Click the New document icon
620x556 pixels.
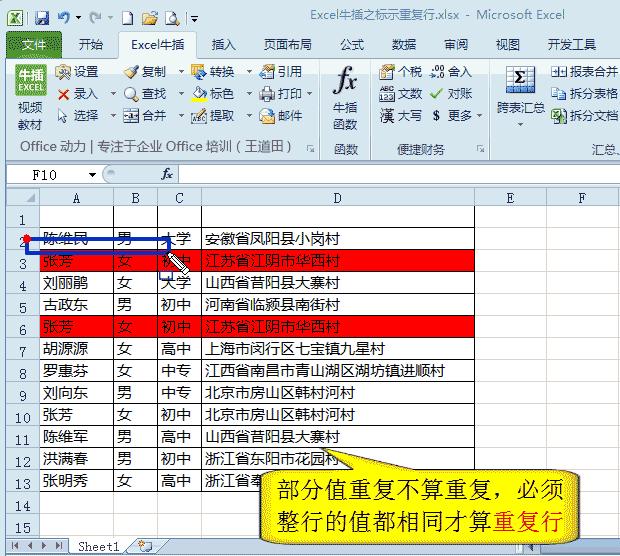coord(127,18)
